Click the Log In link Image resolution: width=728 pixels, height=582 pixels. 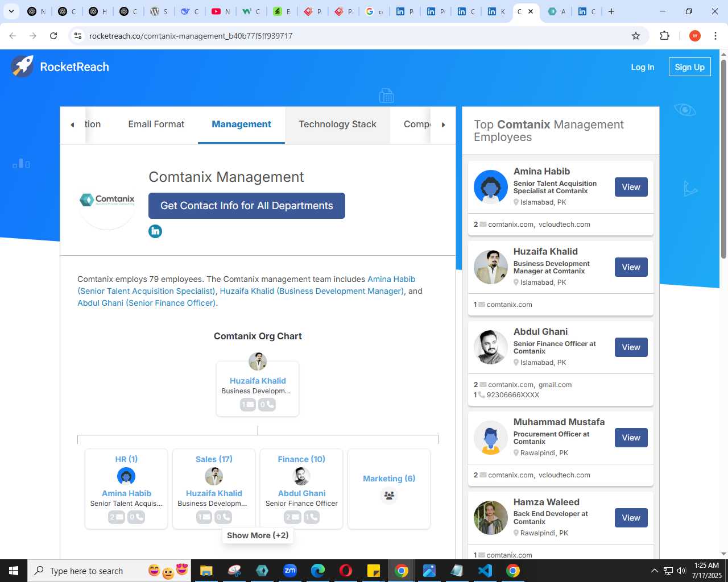[643, 67]
